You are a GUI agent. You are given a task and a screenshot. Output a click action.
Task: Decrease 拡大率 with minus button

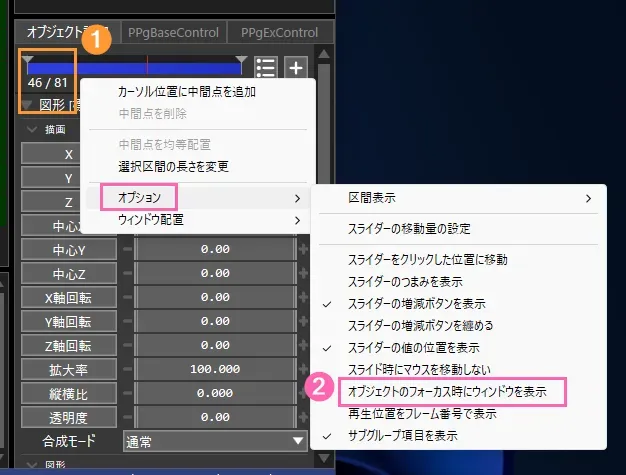(x=127, y=369)
